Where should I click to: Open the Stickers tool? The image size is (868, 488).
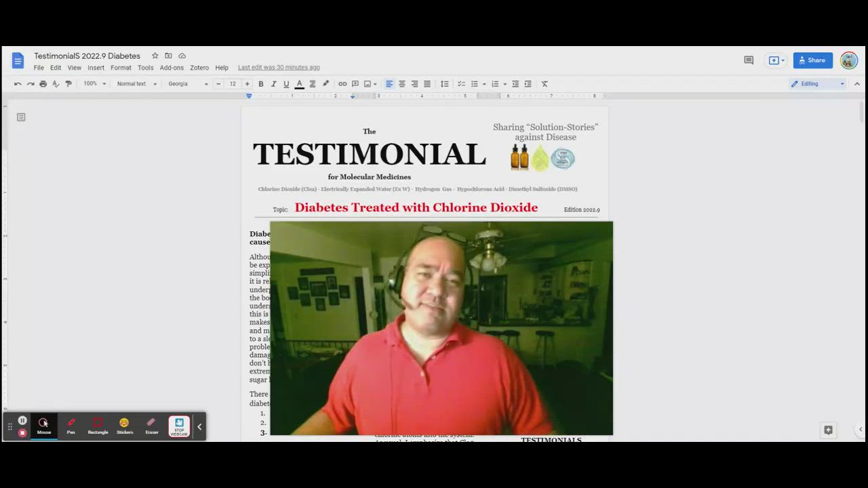tap(125, 426)
